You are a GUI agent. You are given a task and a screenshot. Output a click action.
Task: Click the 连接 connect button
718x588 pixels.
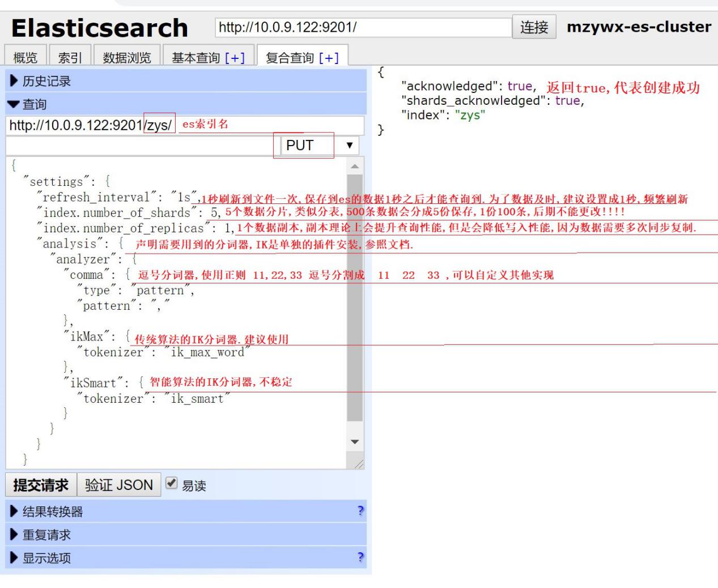point(534,27)
